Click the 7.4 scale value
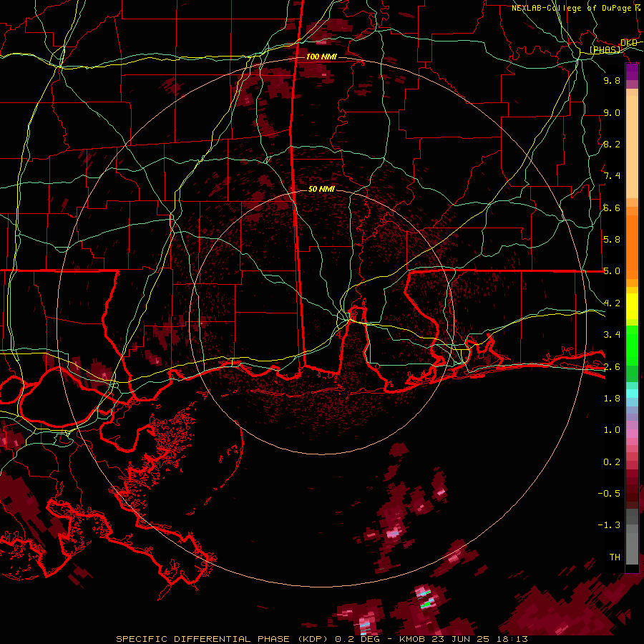Viewport: 644px width, 644px height. tap(612, 176)
